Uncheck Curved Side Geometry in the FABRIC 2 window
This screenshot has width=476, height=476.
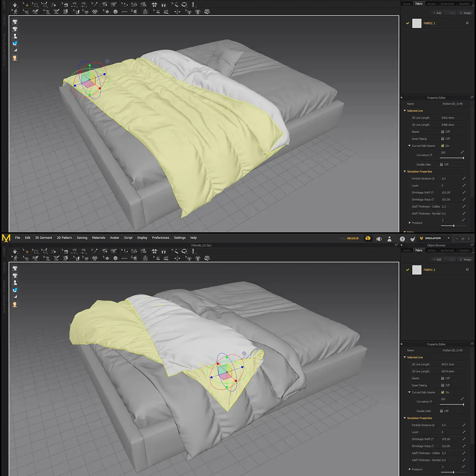click(443, 392)
